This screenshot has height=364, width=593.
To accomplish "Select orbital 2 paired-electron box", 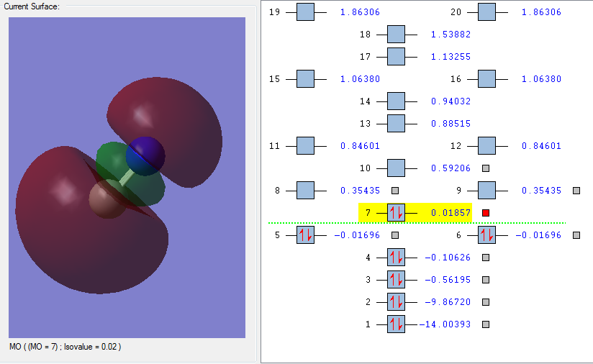I will point(396,302).
